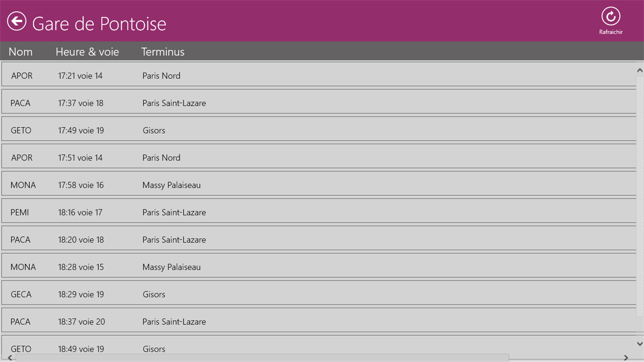Click the Nom column header
Image resolution: width=644 pixels, height=362 pixels.
click(21, 52)
